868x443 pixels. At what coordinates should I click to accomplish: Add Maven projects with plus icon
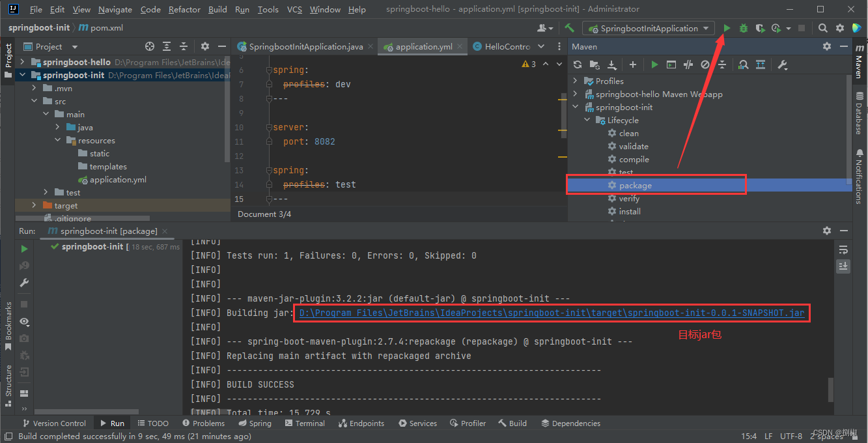632,64
